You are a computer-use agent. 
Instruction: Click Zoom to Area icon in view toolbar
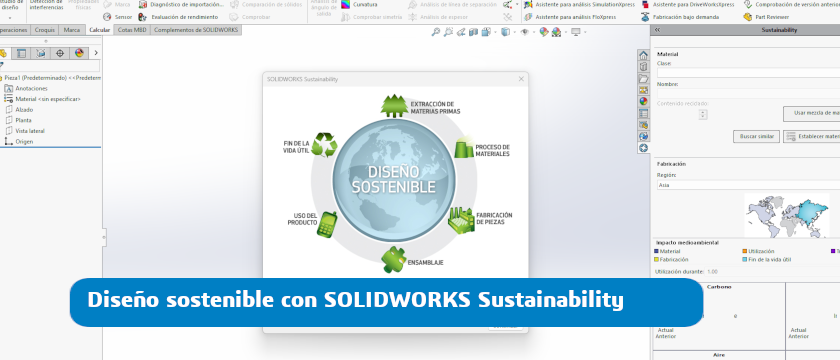pos(448,32)
